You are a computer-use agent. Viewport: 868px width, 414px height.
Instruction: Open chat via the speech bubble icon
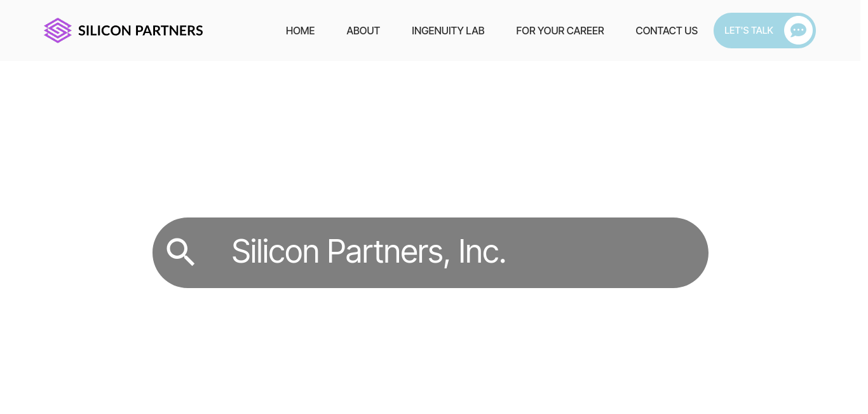coord(798,31)
